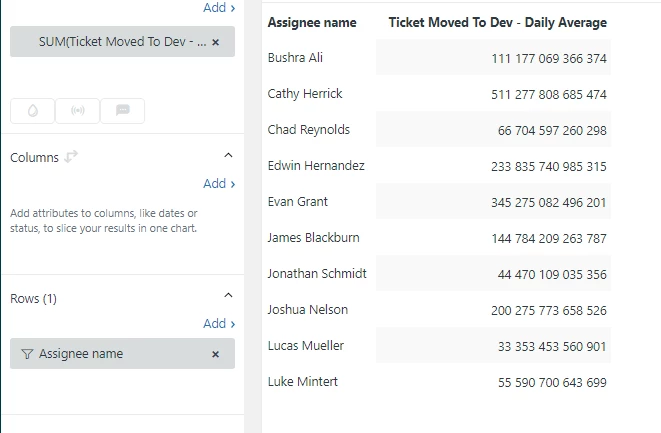The image size is (661, 433).
Task: Click the droplet color icon
Action: tap(33, 111)
